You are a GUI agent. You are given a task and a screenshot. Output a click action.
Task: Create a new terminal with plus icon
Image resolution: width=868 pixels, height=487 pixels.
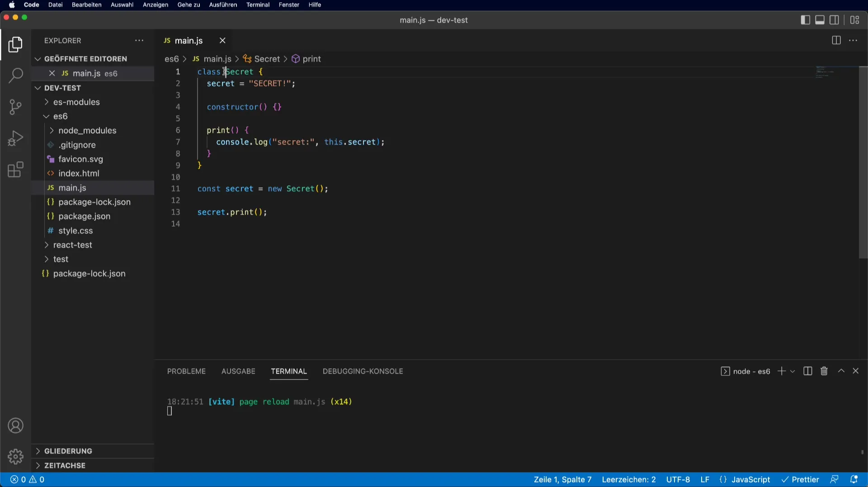click(781, 371)
